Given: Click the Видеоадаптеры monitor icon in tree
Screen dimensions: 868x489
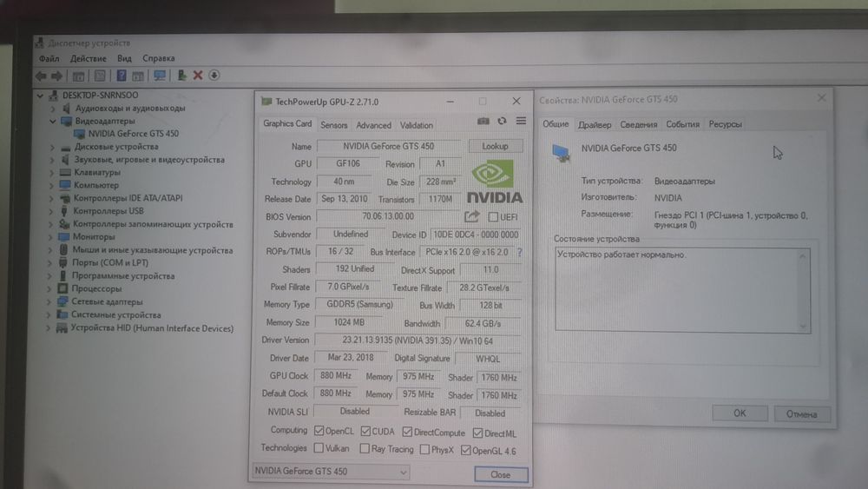Looking at the screenshot, I should tap(67, 122).
